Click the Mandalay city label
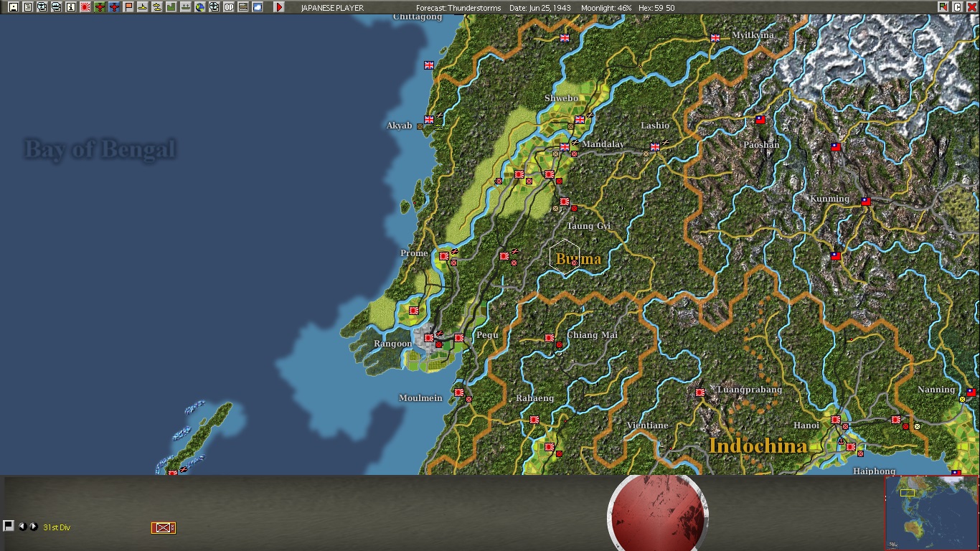This screenshot has height=551, width=980. pos(603,144)
